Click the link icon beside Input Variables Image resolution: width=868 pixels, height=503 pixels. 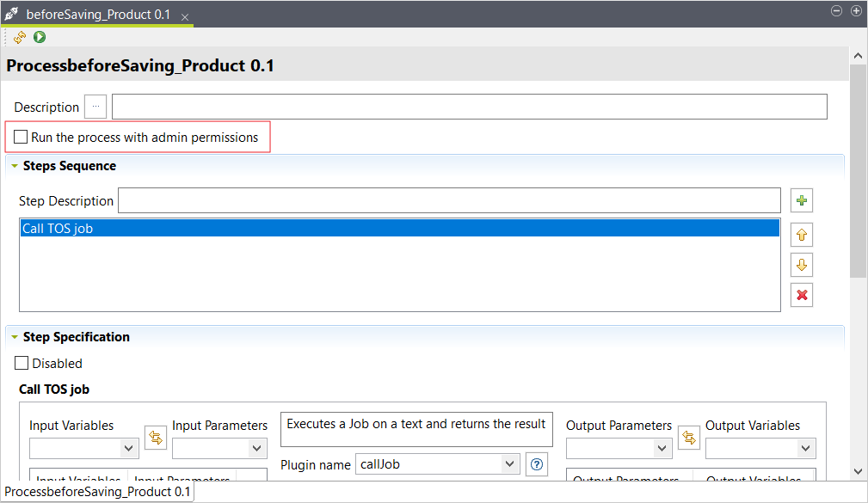pos(155,438)
